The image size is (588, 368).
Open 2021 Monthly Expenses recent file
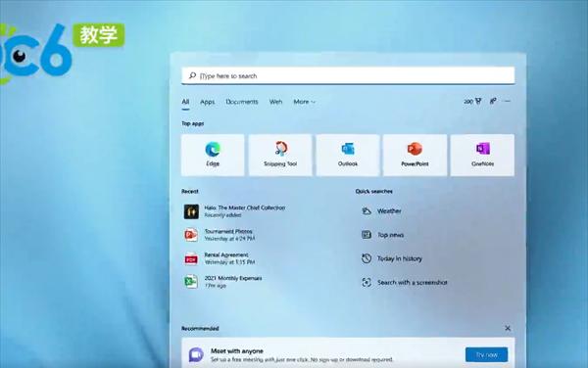233,282
